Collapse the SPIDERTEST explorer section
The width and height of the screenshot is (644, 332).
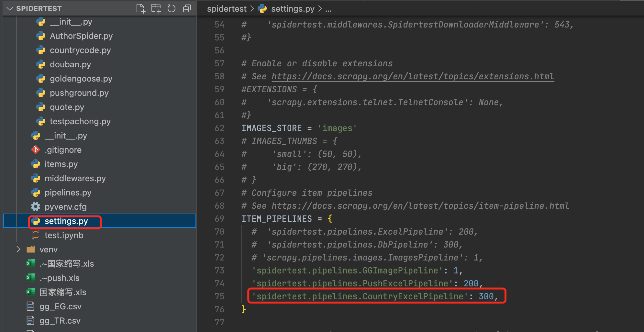[10, 8]
